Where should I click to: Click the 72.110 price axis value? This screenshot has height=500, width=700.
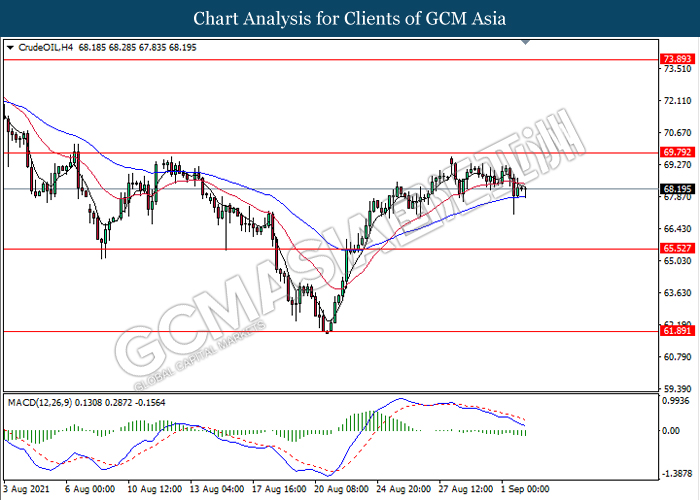pos(676,101)
